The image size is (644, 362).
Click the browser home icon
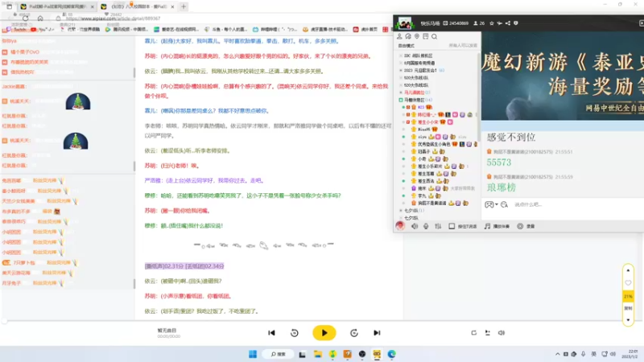click(40, 19)
